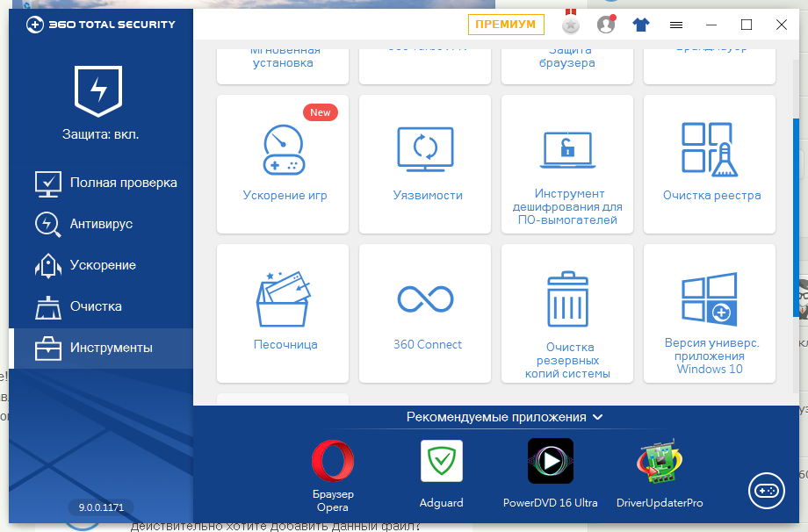
Task: Open Windows 10 universal app version
Action: point(709,313)
